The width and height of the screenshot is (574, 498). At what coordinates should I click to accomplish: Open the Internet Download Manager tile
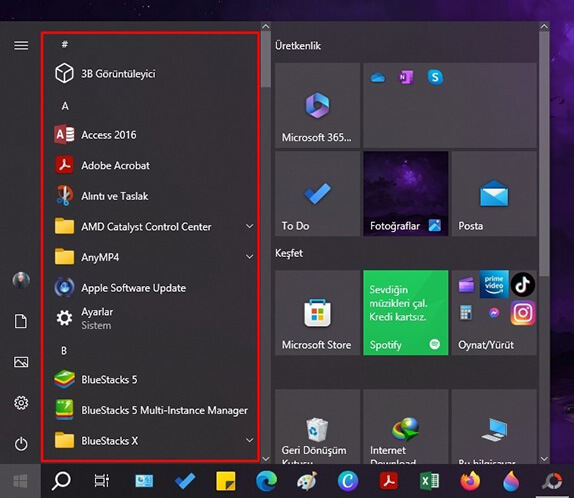point(406,427)
